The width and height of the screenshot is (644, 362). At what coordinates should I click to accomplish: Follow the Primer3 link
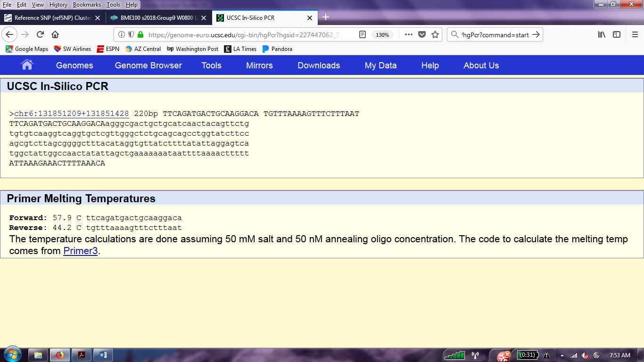pyautogui.click(x=80, y=251)
